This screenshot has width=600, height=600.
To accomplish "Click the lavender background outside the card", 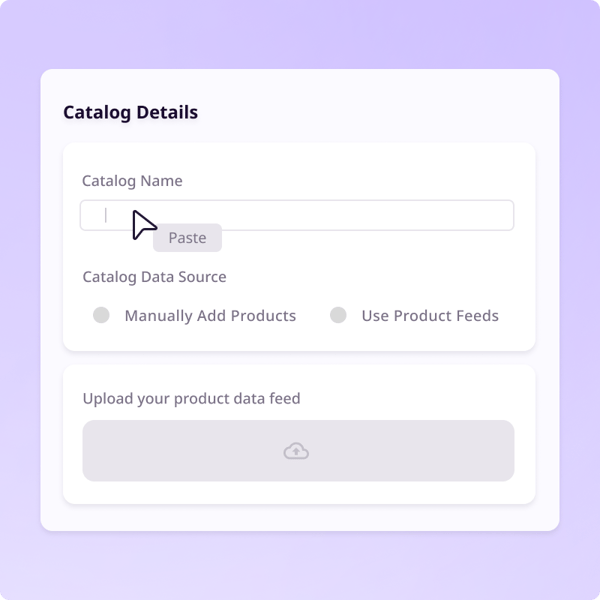I will coord(300,34).
